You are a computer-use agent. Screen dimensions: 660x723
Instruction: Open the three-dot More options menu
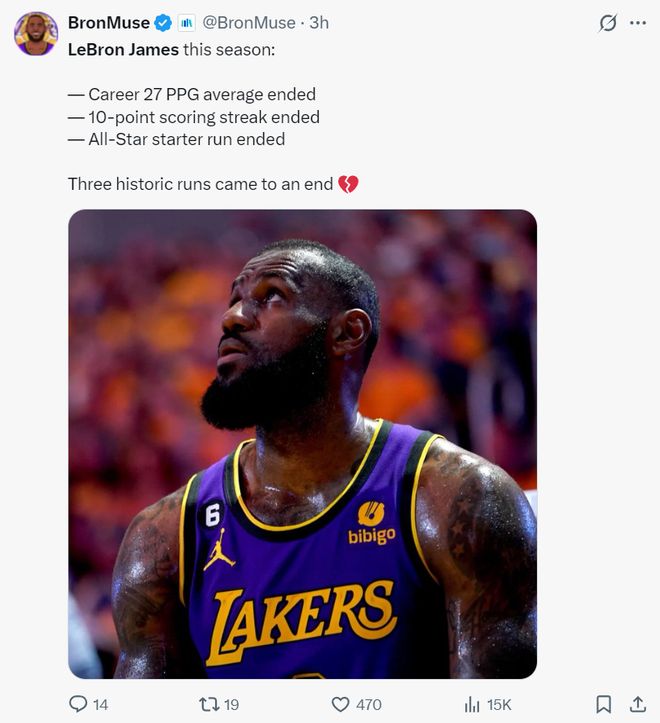[x=637, y=22]
